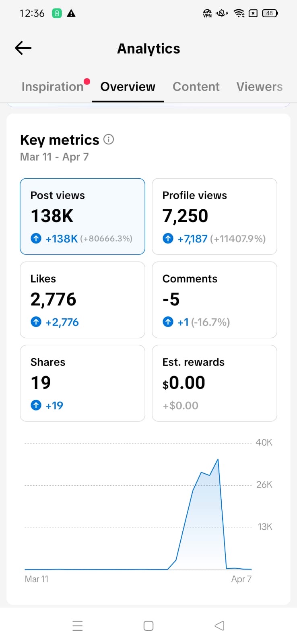Tap the peak of the views chart
The height and width of the screenshot is (644, 297).
[218, 460]
